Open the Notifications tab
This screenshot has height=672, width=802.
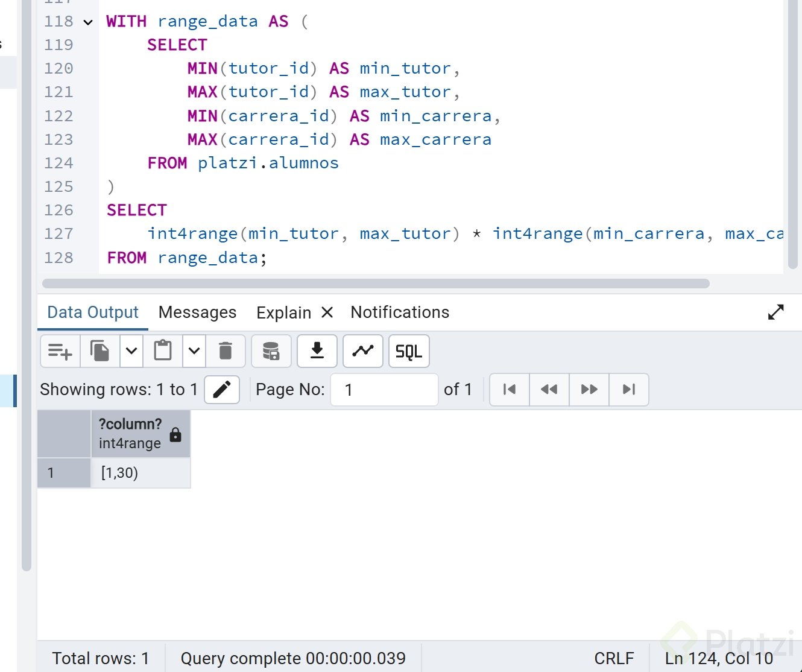(x=400, y=312)
